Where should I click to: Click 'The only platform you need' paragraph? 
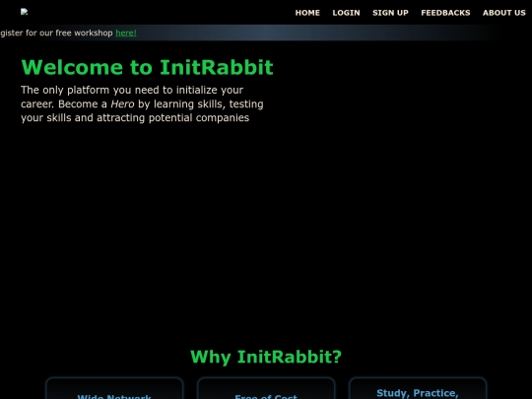[x=142, y=103]
